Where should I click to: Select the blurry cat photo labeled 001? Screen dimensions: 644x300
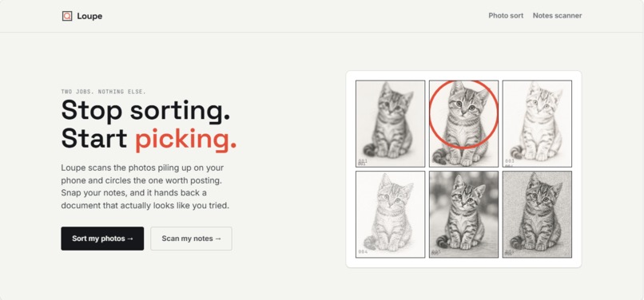[x=390, y=124]
